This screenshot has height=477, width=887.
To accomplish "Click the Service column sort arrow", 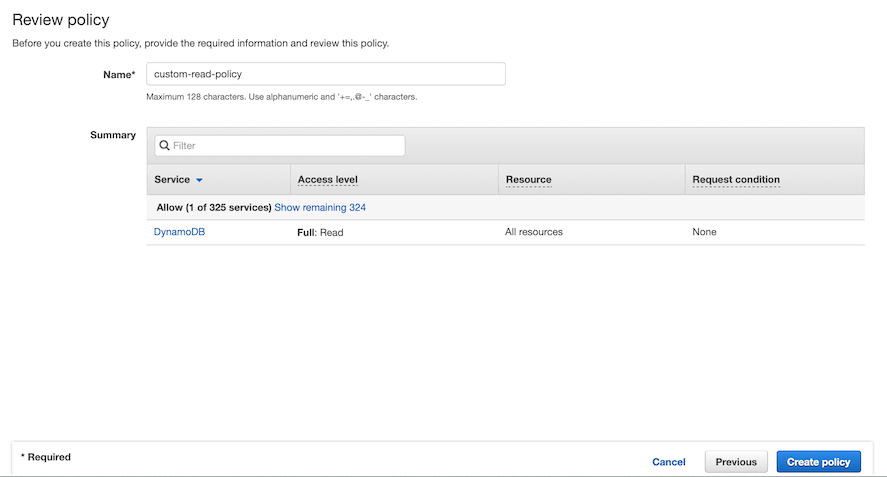I will click(x=199, y=180).
